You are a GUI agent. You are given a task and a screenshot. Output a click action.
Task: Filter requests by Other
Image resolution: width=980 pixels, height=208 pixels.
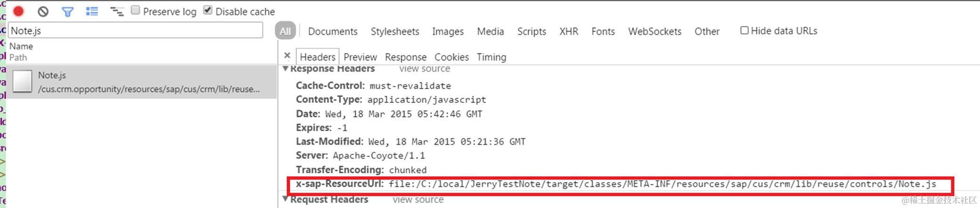coord(707,32)
